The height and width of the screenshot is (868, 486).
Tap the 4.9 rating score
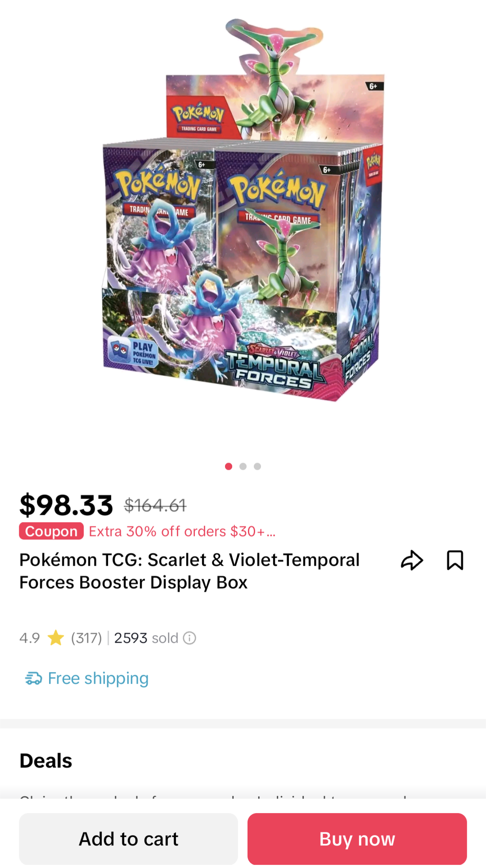pyautogui.click(x=30, y=638)
